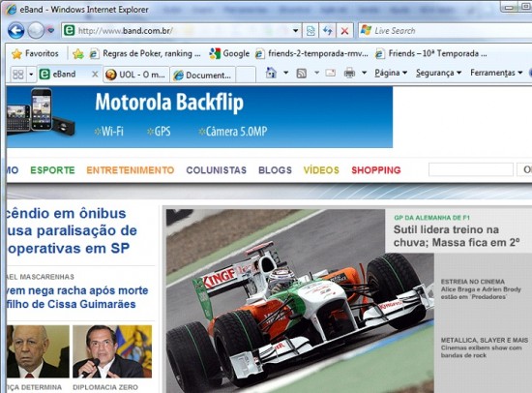Go to the VÍDEOS section
Viewport: 532px width, 393px height.
coord(321,170)
